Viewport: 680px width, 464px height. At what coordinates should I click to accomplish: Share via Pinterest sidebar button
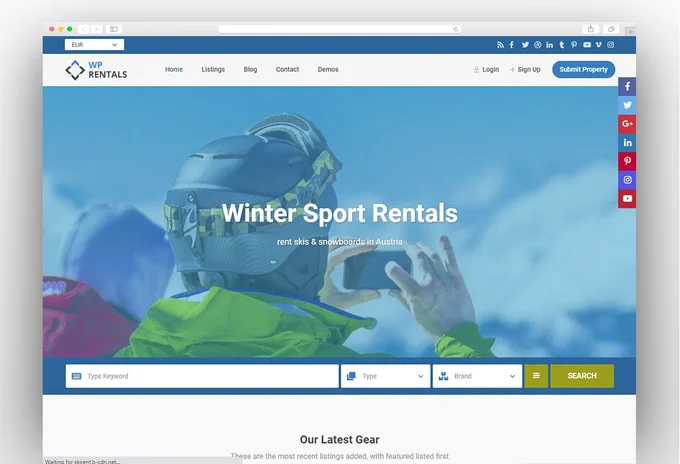627,161
